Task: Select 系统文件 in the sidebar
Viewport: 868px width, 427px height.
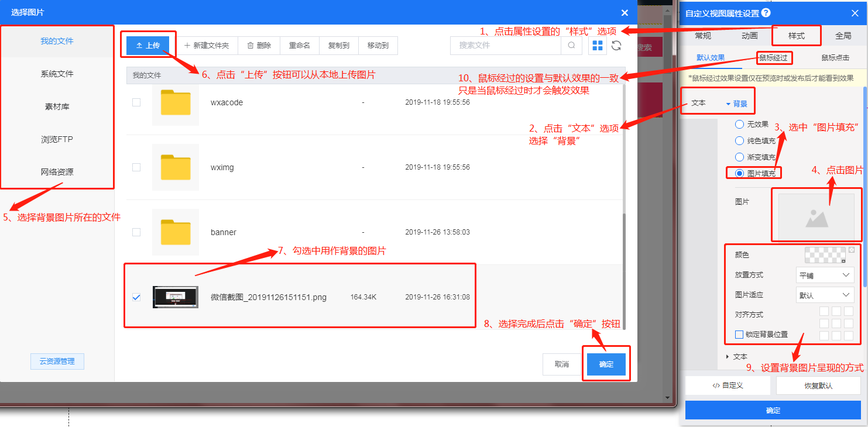Action: click(57, 74)
